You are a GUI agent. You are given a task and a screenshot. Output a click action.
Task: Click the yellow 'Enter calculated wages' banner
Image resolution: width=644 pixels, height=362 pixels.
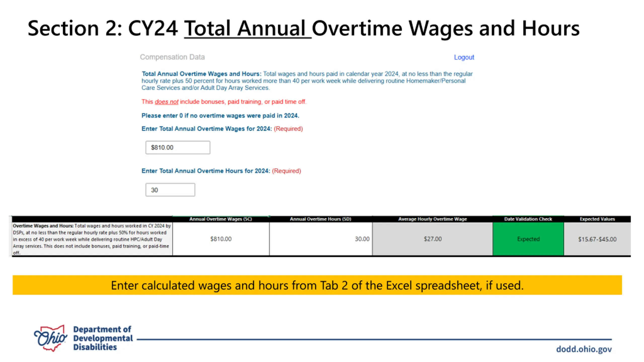tap(317, 285)
